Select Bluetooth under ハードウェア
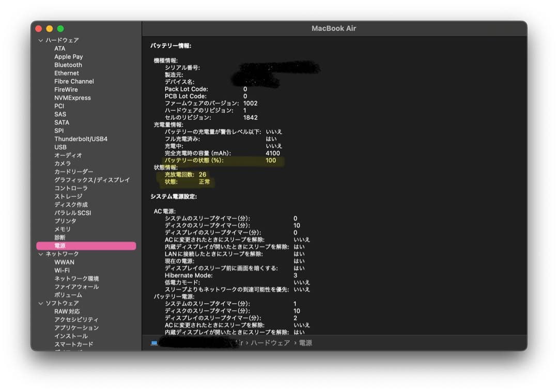 pyautogui.click(x=68, y=65)
